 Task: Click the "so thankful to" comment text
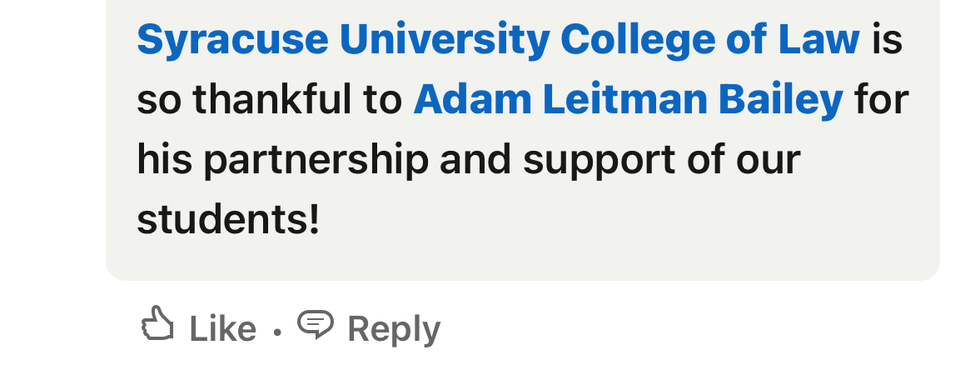coord(268,100)
